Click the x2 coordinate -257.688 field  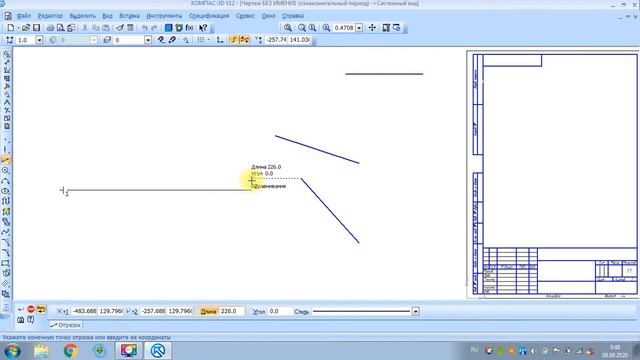click(153, 311)
